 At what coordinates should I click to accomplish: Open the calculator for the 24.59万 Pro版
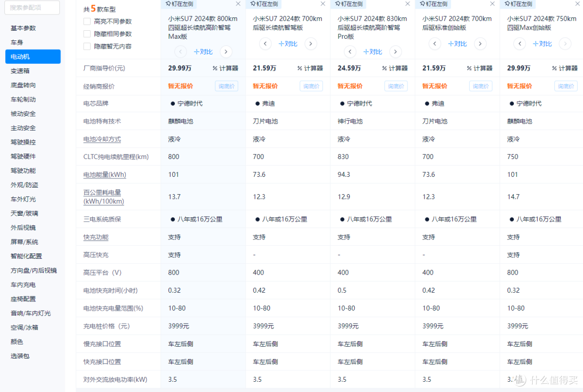395,68
